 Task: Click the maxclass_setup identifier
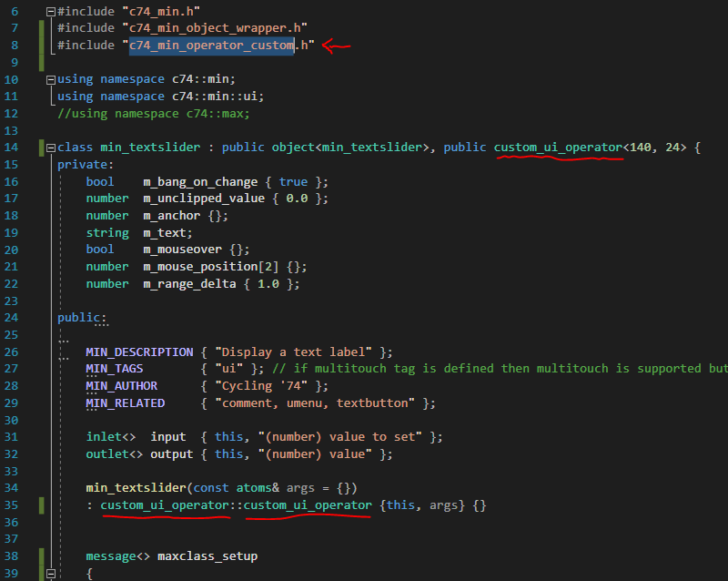coord(207,556)
